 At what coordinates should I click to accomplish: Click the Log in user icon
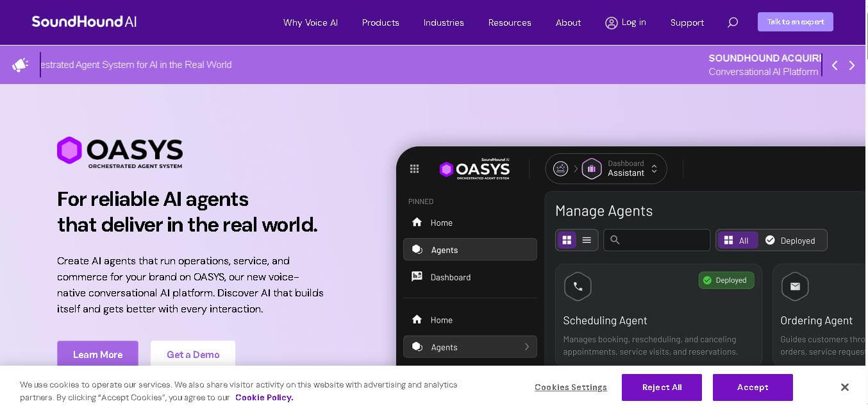[611, 22]
